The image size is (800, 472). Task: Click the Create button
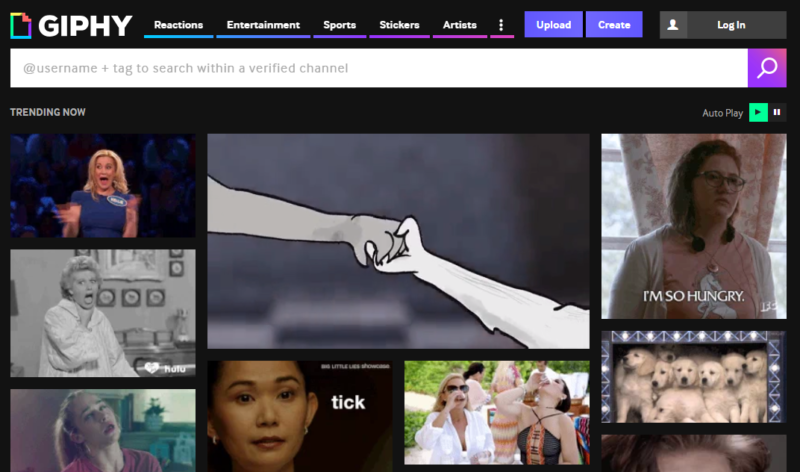click(614, 24)
